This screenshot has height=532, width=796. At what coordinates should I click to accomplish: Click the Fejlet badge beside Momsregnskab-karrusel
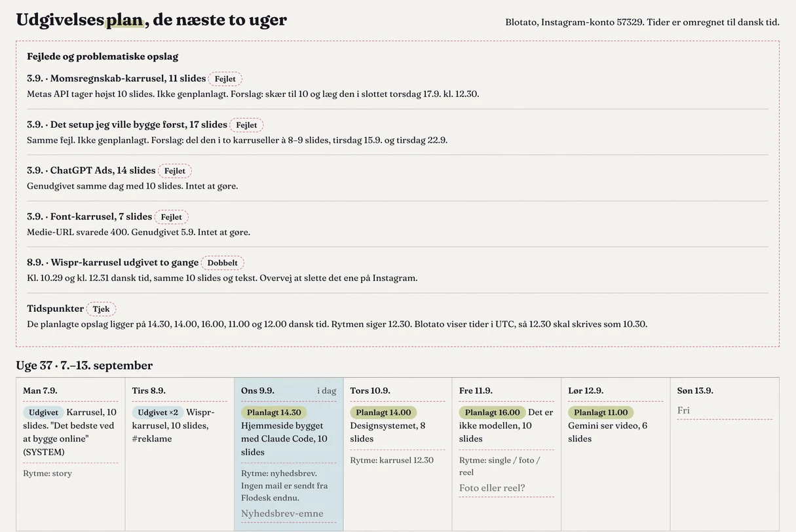225,79
